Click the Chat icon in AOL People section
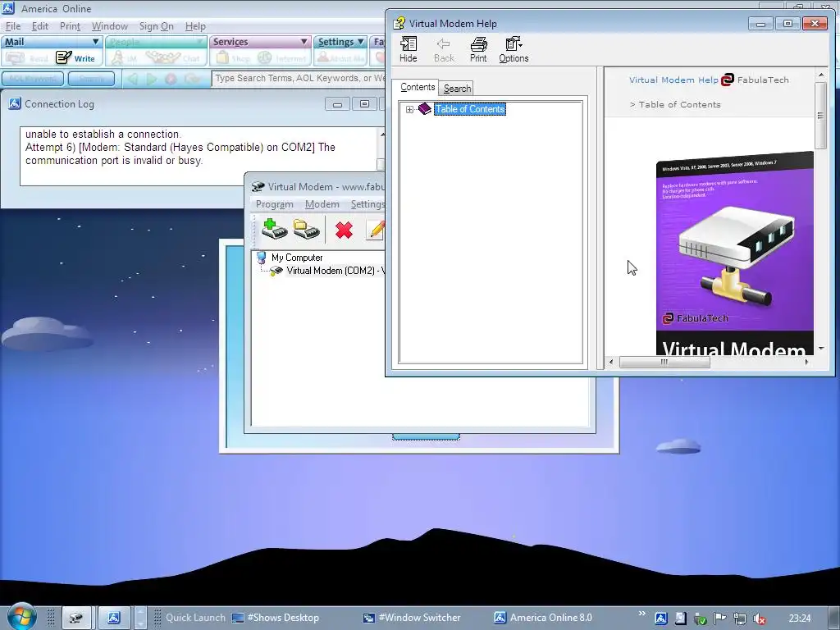 [163, 57]
